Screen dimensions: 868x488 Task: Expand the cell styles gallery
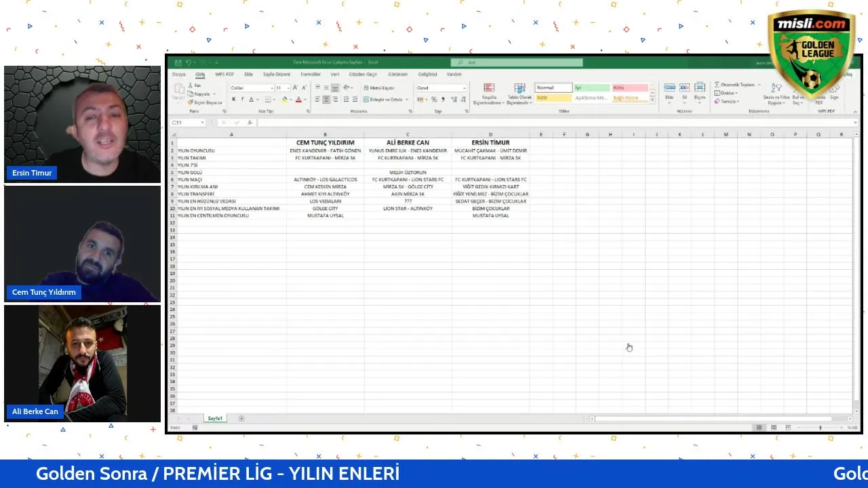click(x=653, y=100)
